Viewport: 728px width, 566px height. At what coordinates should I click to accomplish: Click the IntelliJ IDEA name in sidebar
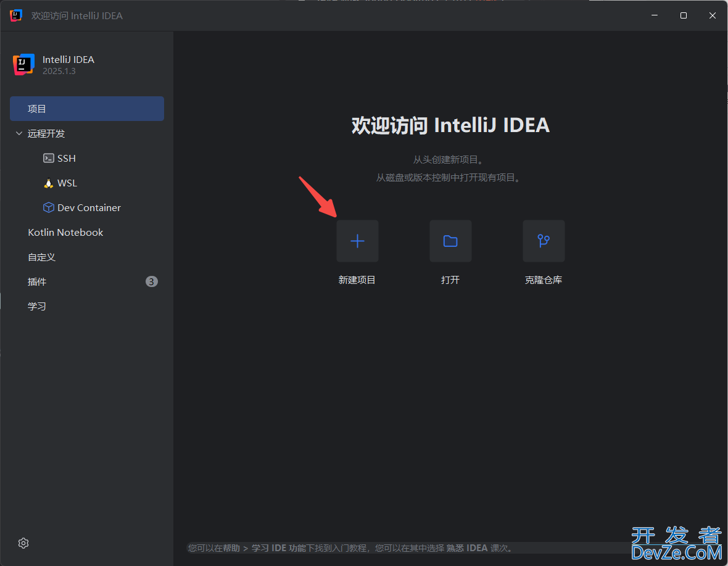[68, 59]
